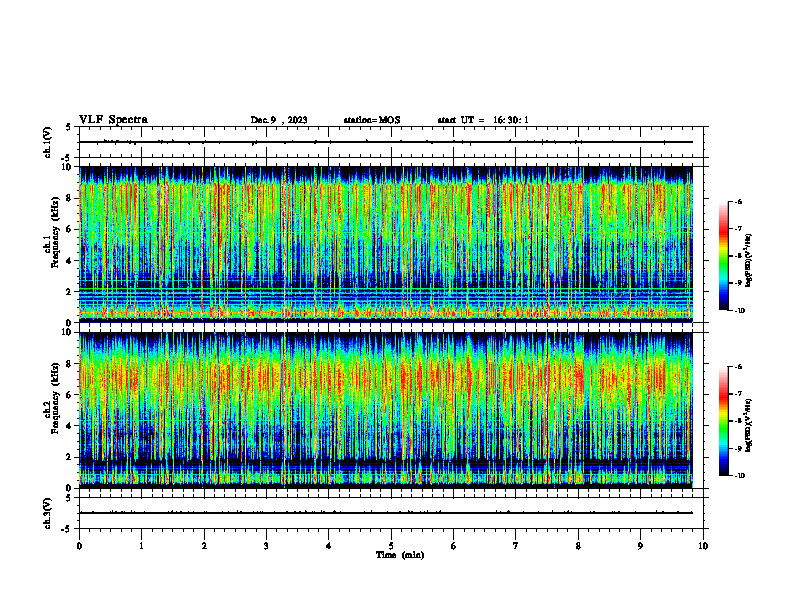Click time axis tick label "9"
The height and width of the screenshot is (612, 792).
pos(640,546)
